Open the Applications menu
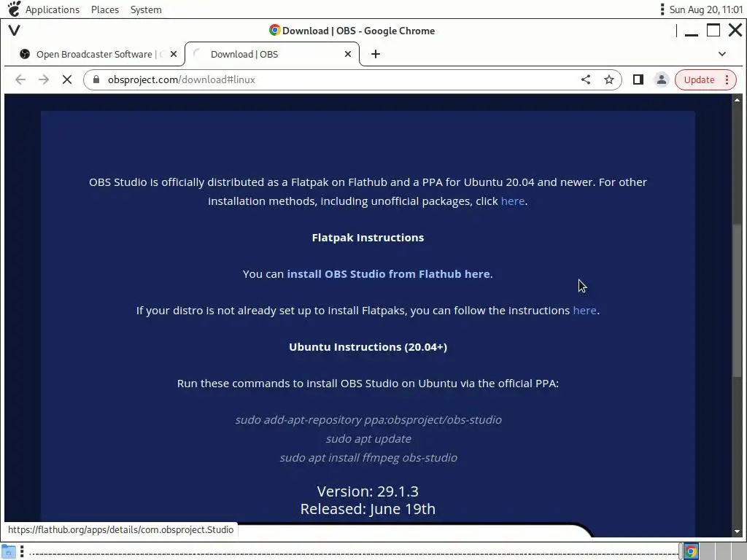 pos(53,9)
